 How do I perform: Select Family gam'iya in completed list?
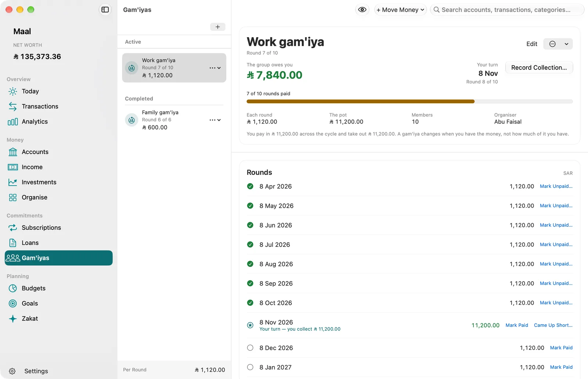point(174,120)
